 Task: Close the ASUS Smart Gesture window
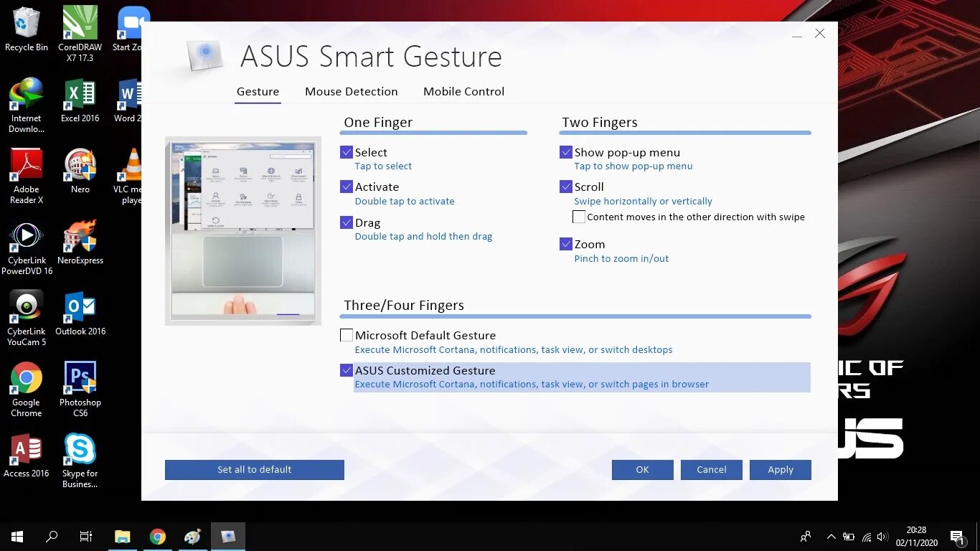coord(820,34)
